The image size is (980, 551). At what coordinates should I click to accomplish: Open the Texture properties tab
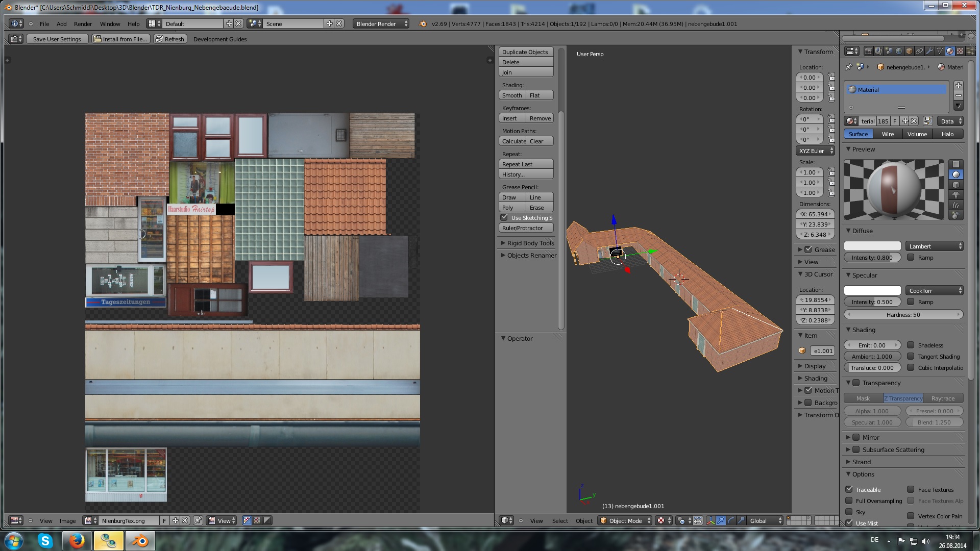pos(960,51)
